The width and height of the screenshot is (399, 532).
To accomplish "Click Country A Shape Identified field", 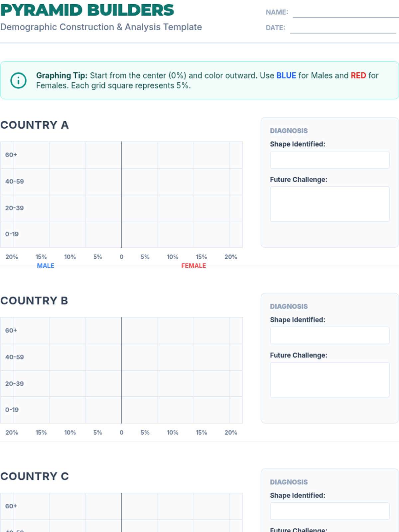I will click(x=330, y=160).
